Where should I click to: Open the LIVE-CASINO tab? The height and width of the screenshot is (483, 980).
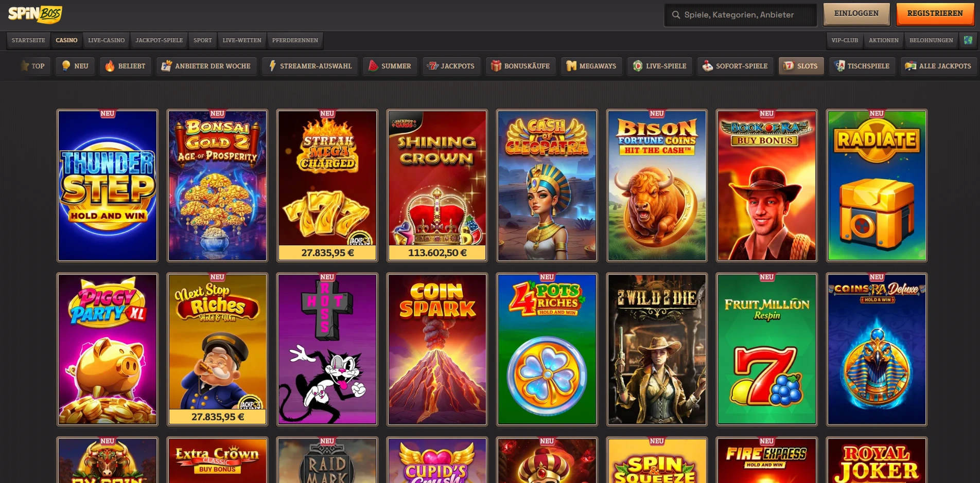[107, 40]
